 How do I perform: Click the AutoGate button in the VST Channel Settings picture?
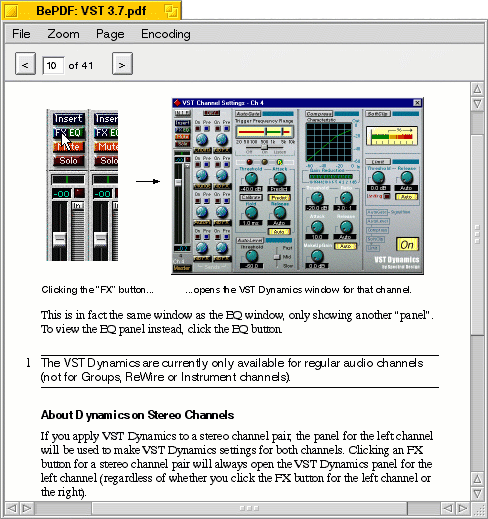248,114
